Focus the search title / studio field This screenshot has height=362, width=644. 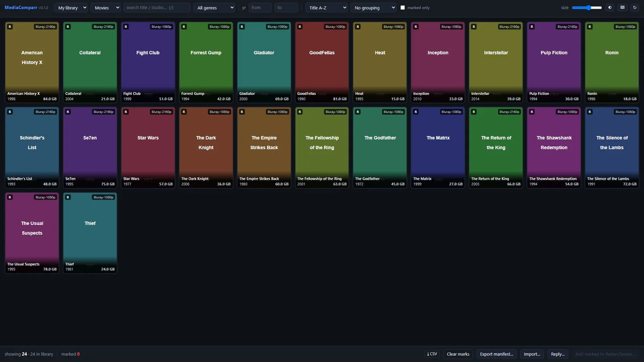(157, 8)
